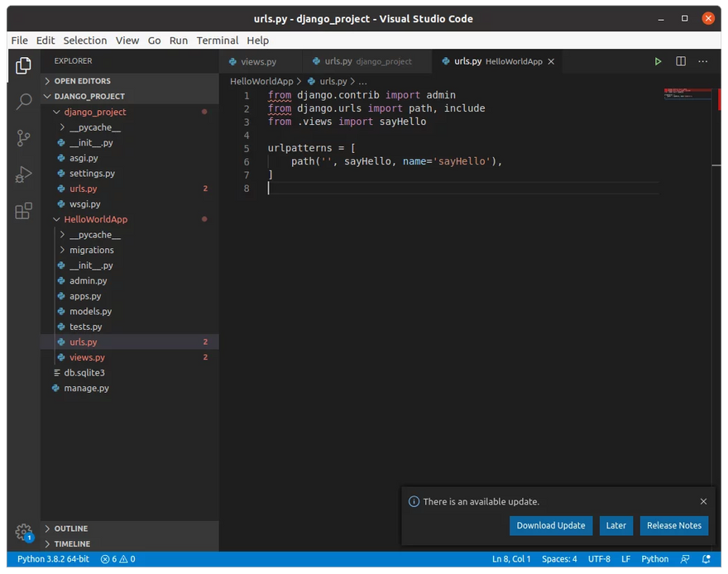Open the Search view icon
Viewport: 728px width, 574px height.
pos(23,101)
